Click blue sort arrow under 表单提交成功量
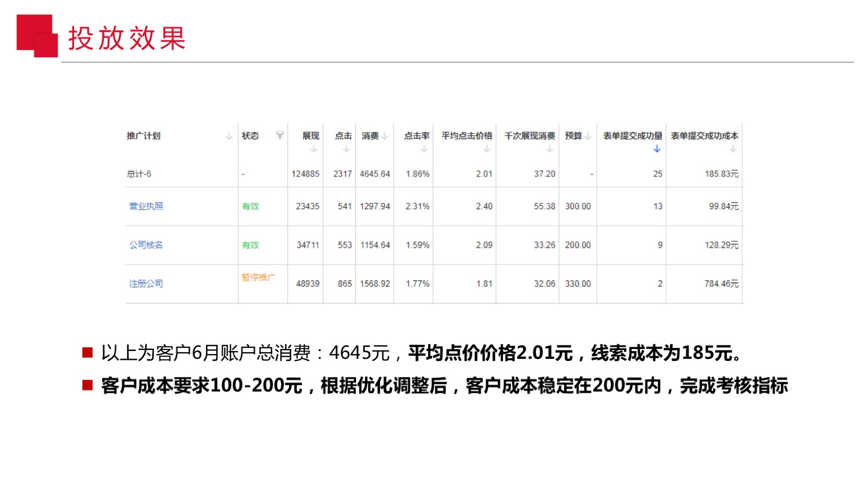The image size is (868, 488). (657, 149)
